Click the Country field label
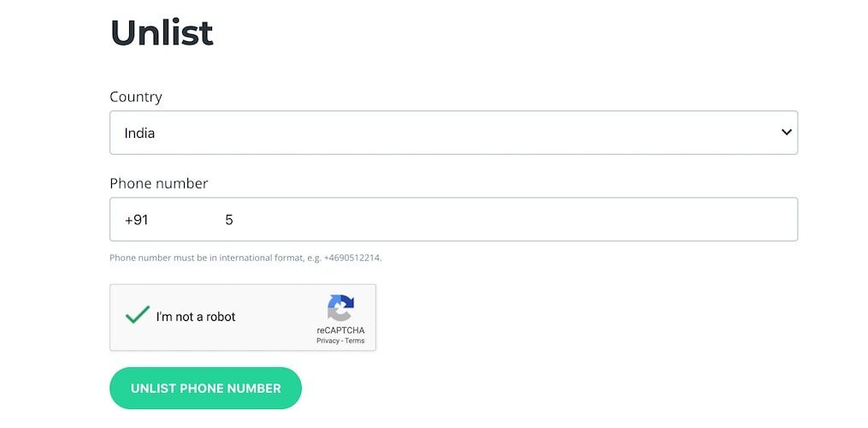Viewport: 868px width, 428px height. (x=136, y=97)
